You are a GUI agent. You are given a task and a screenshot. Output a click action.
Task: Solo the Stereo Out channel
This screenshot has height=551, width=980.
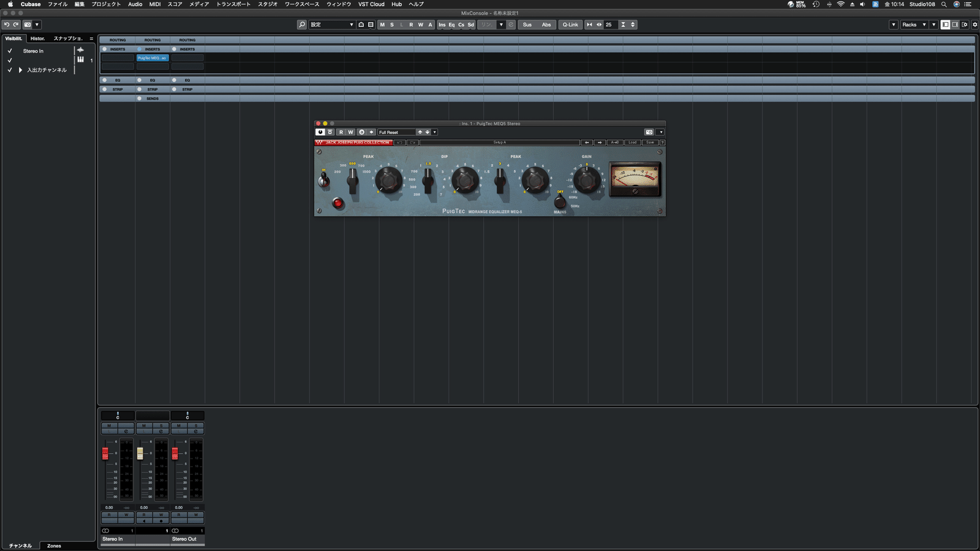coord(196,425)
